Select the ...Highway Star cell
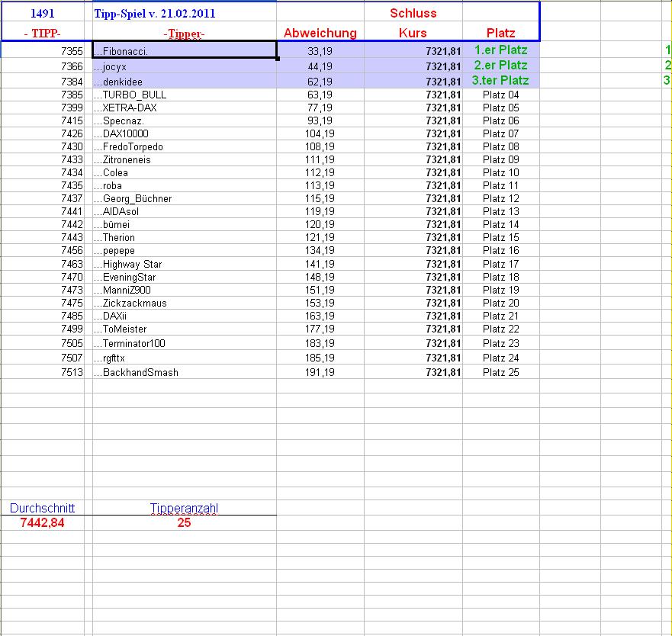 (185, 264)
